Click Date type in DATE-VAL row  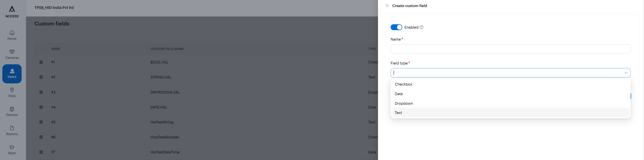click(372, 107)
